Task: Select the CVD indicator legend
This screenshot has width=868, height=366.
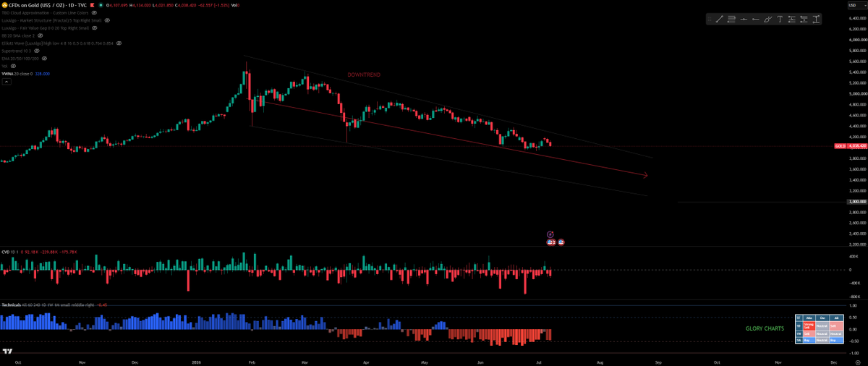Action: [x=10, y=252]
